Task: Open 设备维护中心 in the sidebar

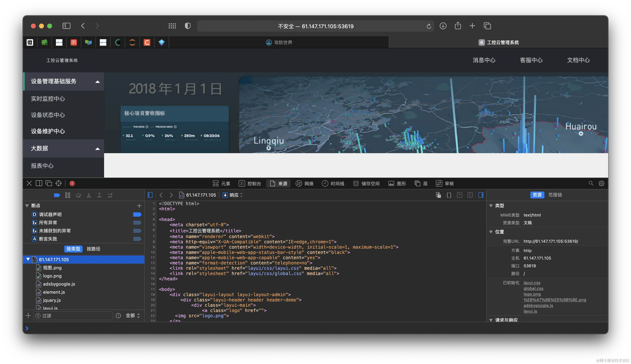Action: 48,131
